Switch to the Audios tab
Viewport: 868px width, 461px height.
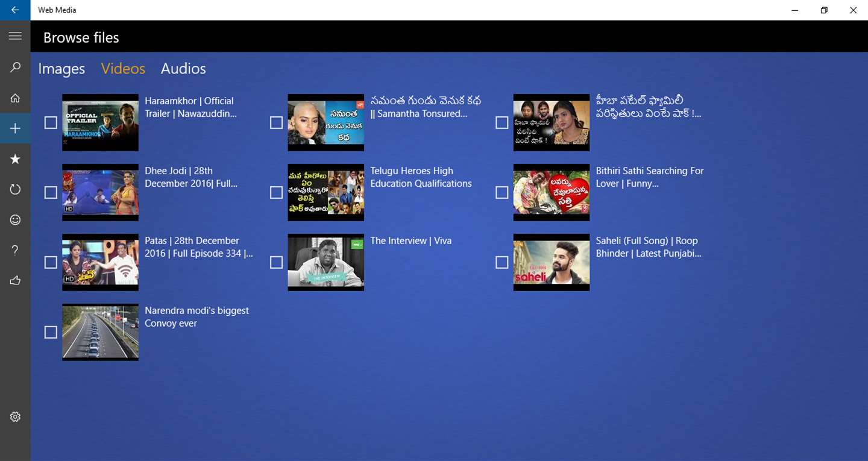(x=183, y=69)
